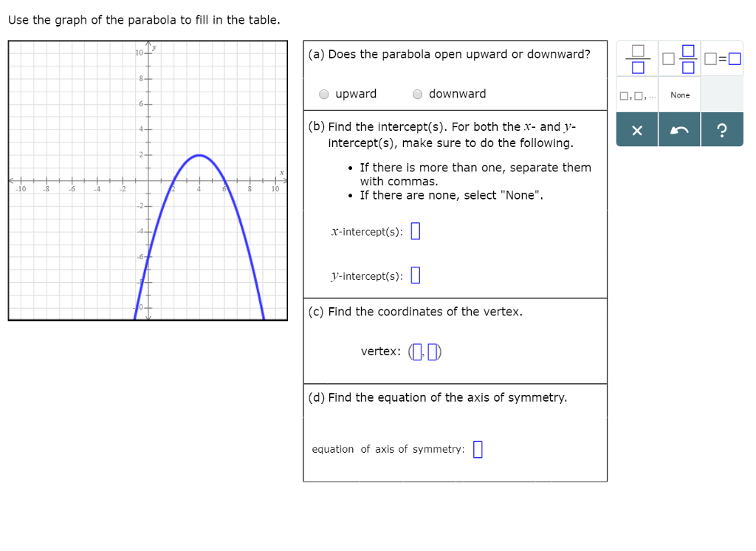Viewport: 756px width, 551px height.
Task: Select the upward radio button
Action: click(323, 94)
